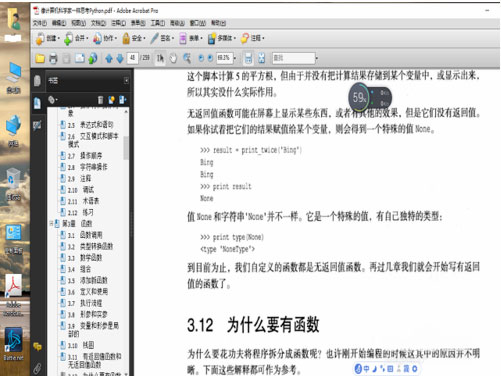Screen dimensions: 501x376
Task: Open the Bookmarks panel icon in sidebar
Action: pos(37,103)
